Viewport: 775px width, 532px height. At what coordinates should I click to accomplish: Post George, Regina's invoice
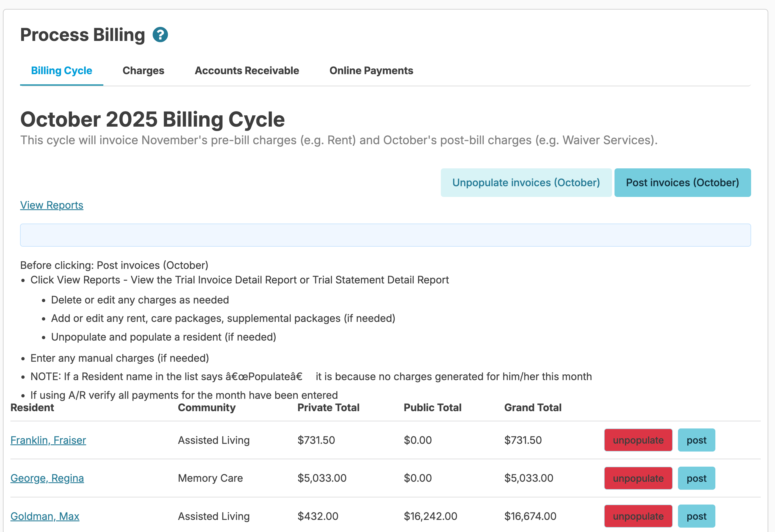(x=696, y=478)
